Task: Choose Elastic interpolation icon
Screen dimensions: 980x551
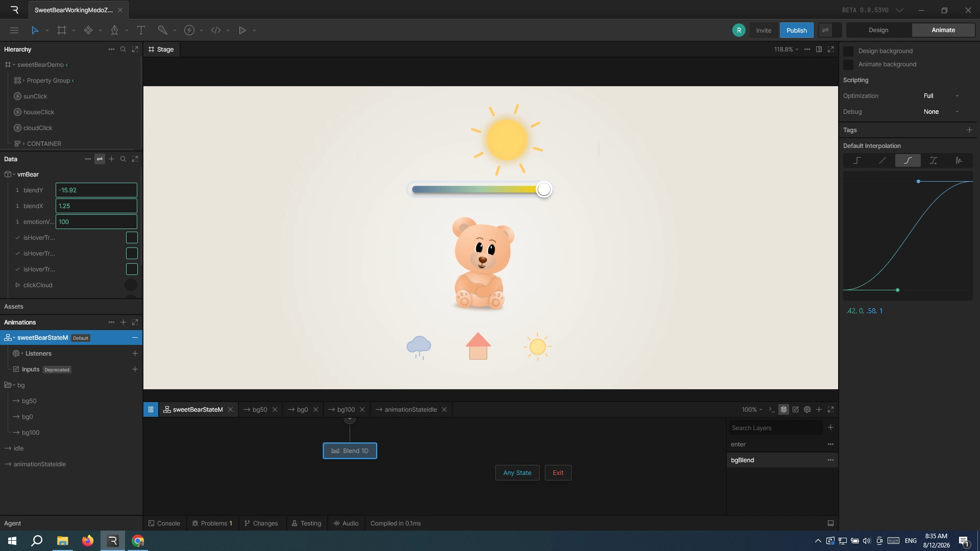Action: [x=959, y=161]
